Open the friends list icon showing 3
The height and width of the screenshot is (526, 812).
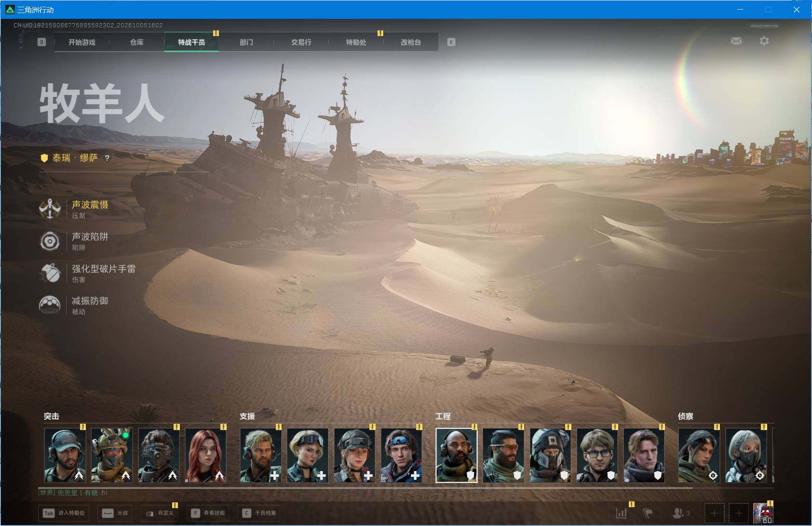tap(681, 513)
